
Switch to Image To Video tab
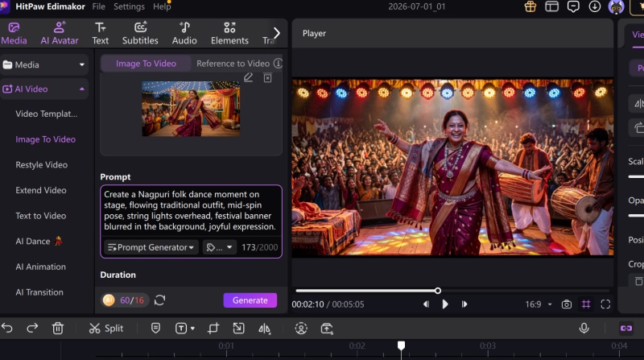pos(146,64)
